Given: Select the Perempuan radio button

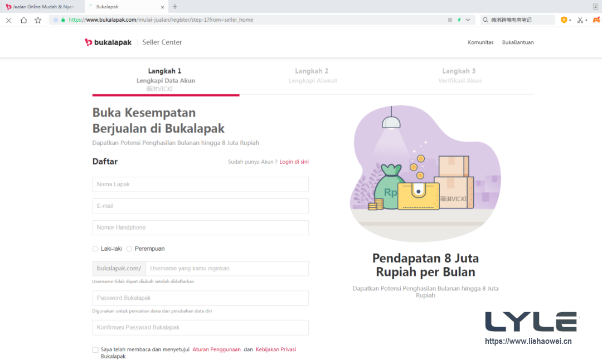Looking at the screenshot, I should (129, 249).
